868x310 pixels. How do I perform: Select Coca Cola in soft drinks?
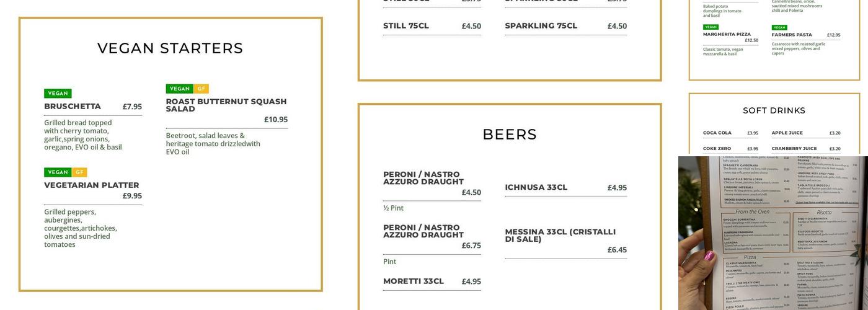click(x=717, y=133)
